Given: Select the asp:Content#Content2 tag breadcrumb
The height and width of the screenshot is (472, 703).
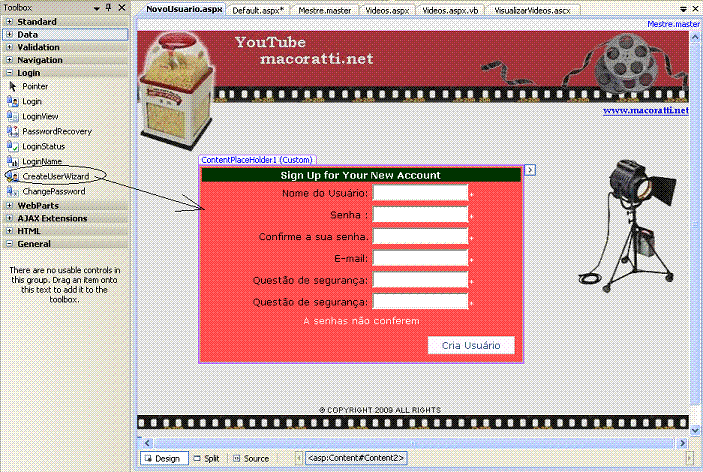Looking at the screenshot, I should [356, 458].
